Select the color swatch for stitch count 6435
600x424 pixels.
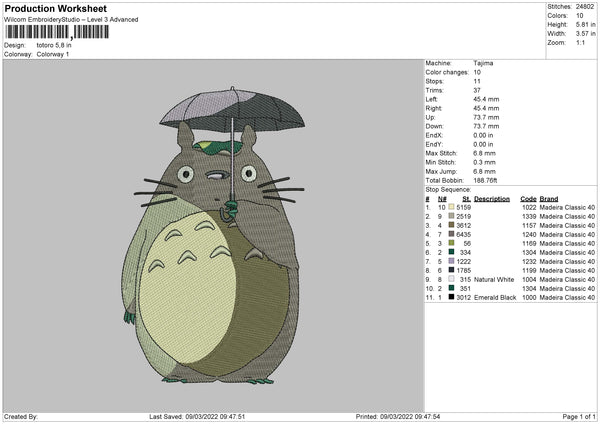click(452, 234)
